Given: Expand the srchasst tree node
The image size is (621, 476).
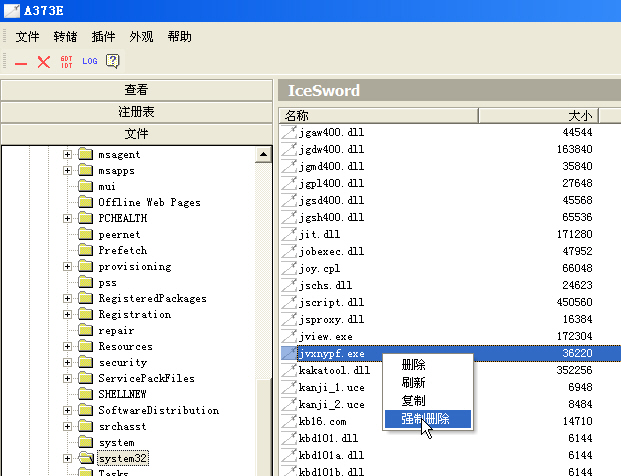Looking at the screenshot, I should (67, 426).
